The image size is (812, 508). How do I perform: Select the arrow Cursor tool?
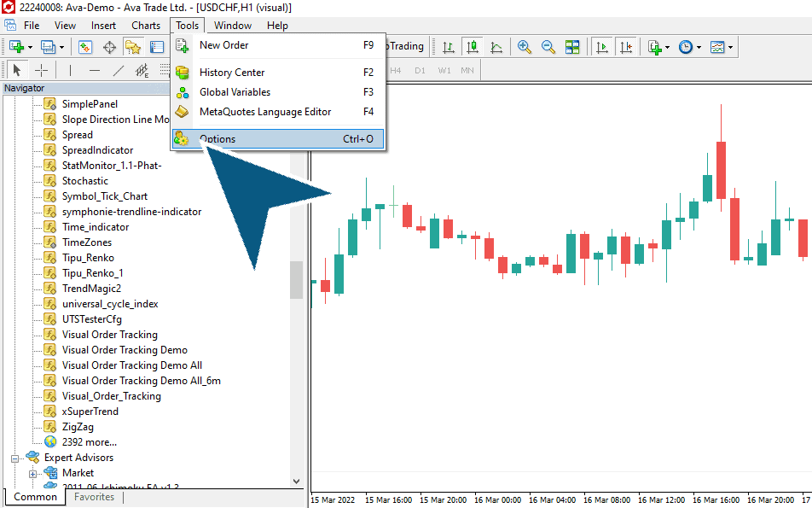click(16, 70)
